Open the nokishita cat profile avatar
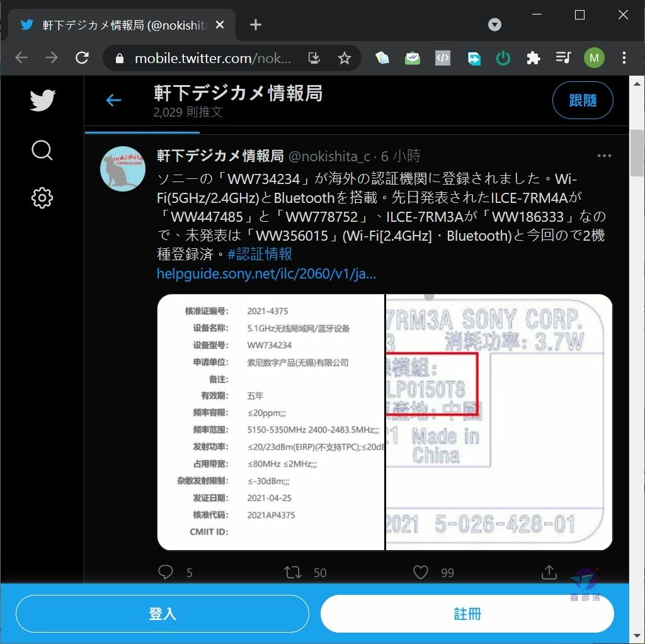 (x=123, y=169)
